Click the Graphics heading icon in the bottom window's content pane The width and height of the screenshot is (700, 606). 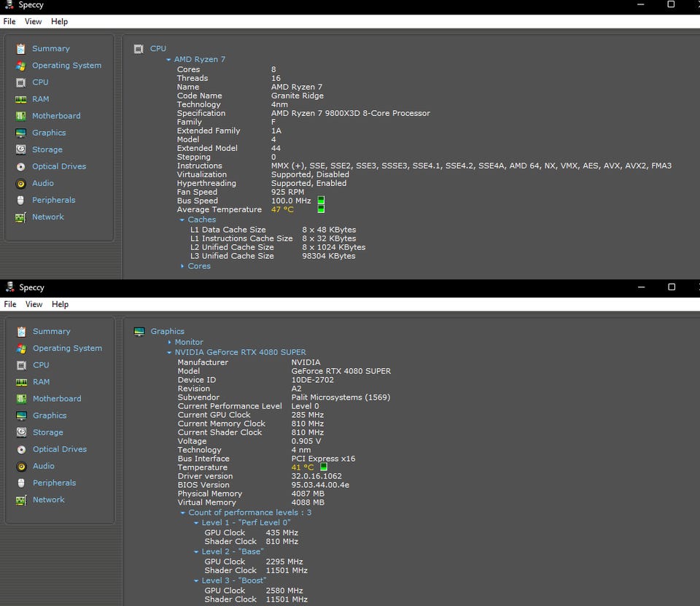139,331
